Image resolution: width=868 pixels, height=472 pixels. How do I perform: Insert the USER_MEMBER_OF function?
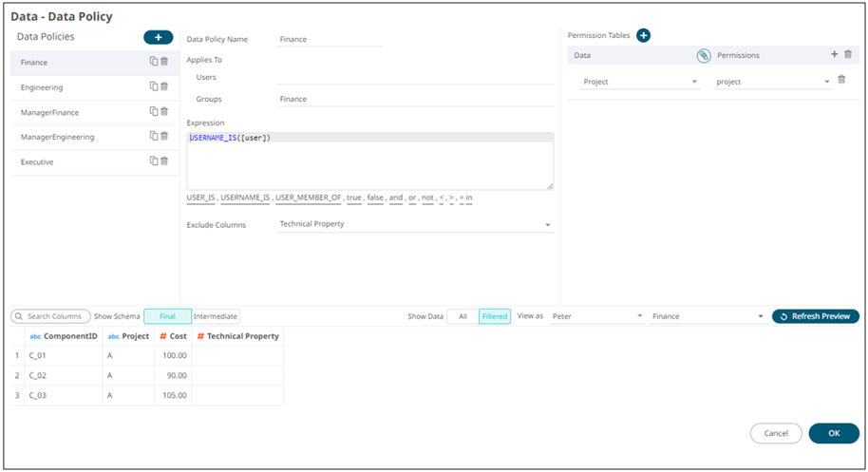tap(308, 198)
